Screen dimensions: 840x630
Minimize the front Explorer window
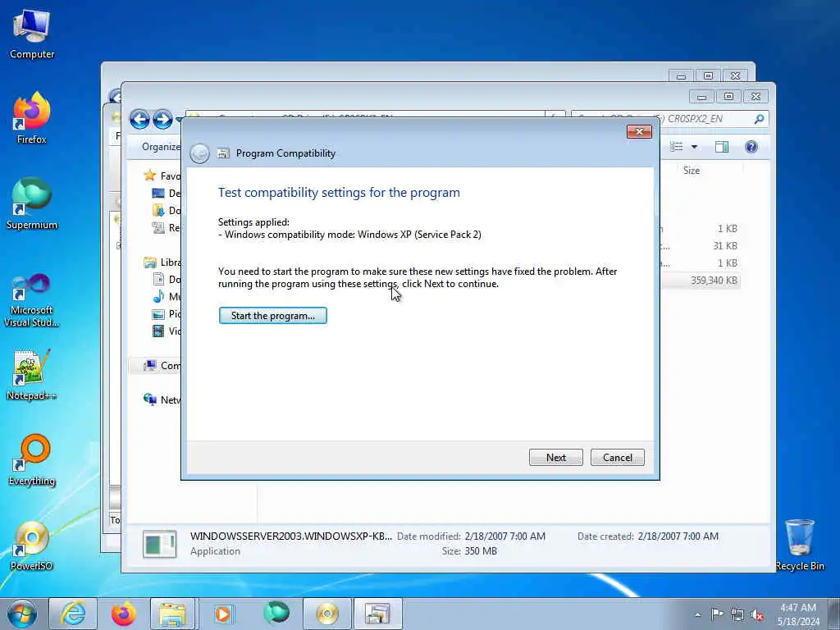pos(702,97)
